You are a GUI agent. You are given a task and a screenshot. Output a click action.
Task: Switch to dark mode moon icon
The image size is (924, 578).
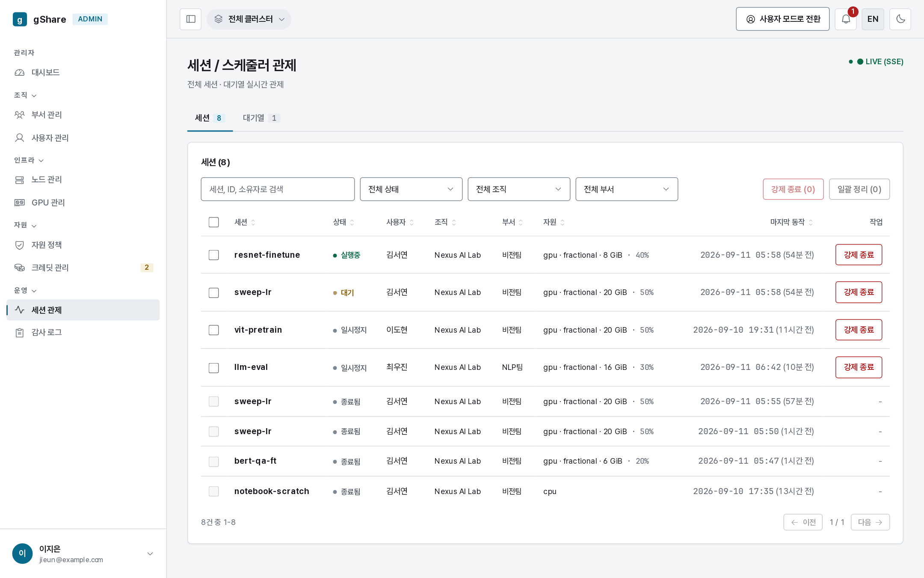pyautogui.click(x=900, y=19)
